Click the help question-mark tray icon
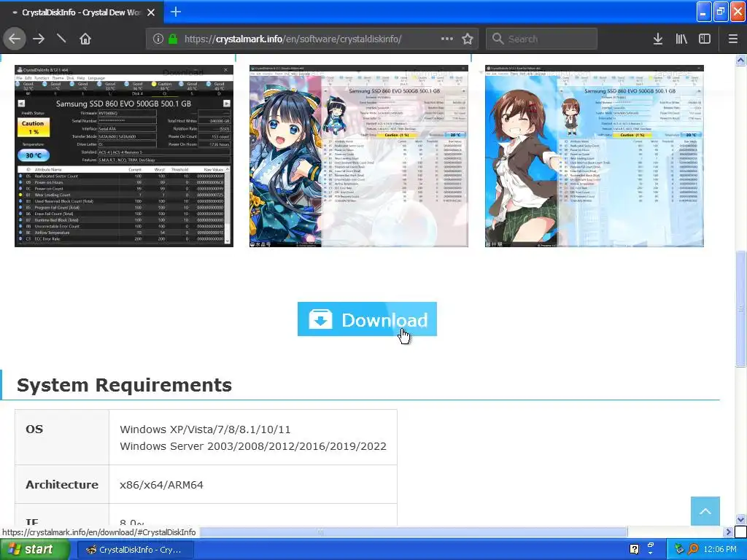Viewport: 747px width, 560px height. [635, 550]
